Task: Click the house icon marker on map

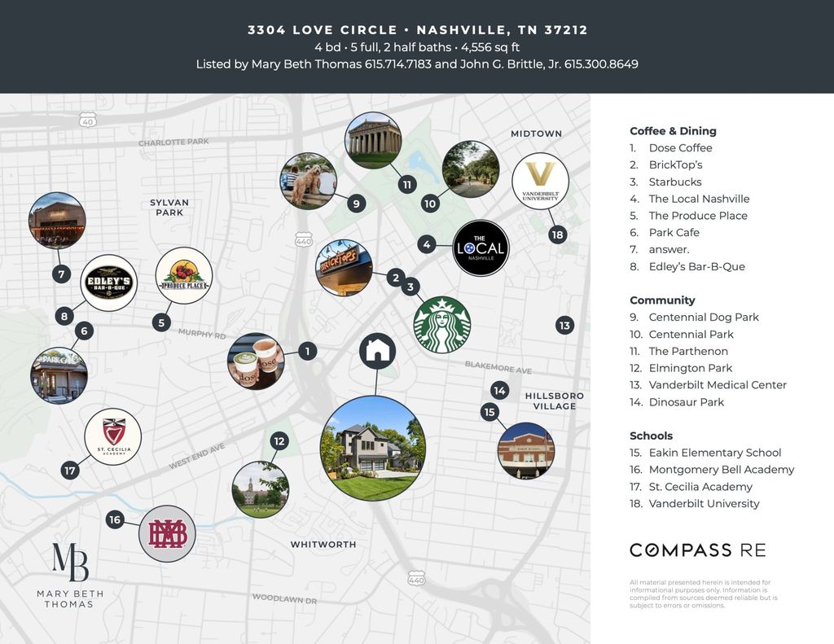Action: [x=377, y=351]
